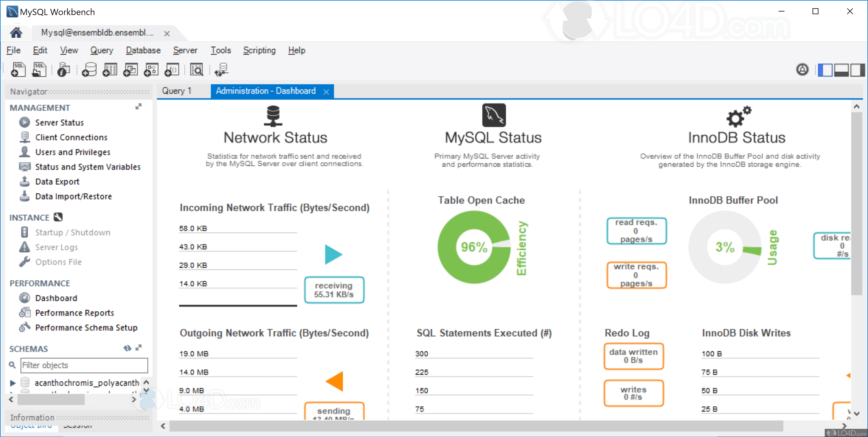The width and height of the screenshot is (868, 437).
Task: Open the Database menu
Action: pyautogui.click(x=143, y=50)
